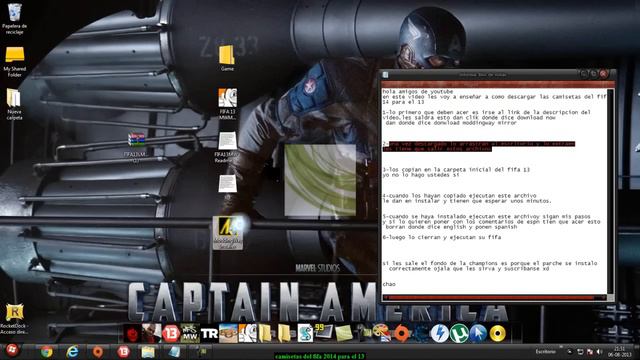Screen dimensions: 640x360
Task: Launch the NFS MW dock icon
Action: tap(190, 333)
